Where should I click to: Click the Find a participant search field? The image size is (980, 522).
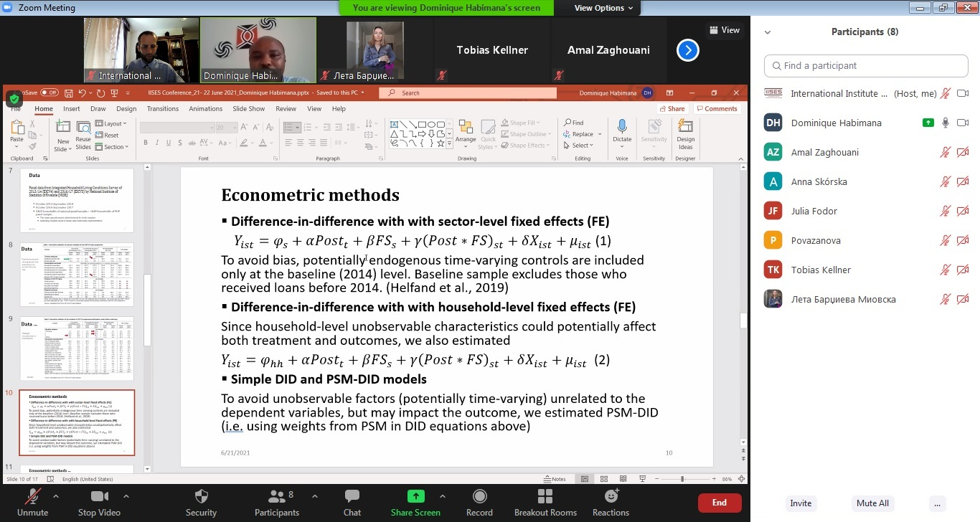(x=864, y=65)
